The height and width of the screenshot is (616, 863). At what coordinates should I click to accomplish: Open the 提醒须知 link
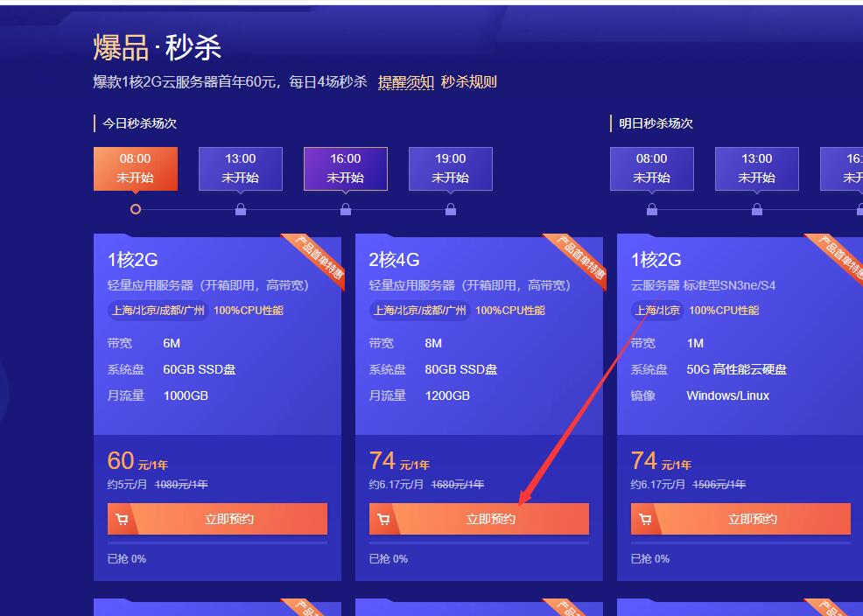pos(406,82)
